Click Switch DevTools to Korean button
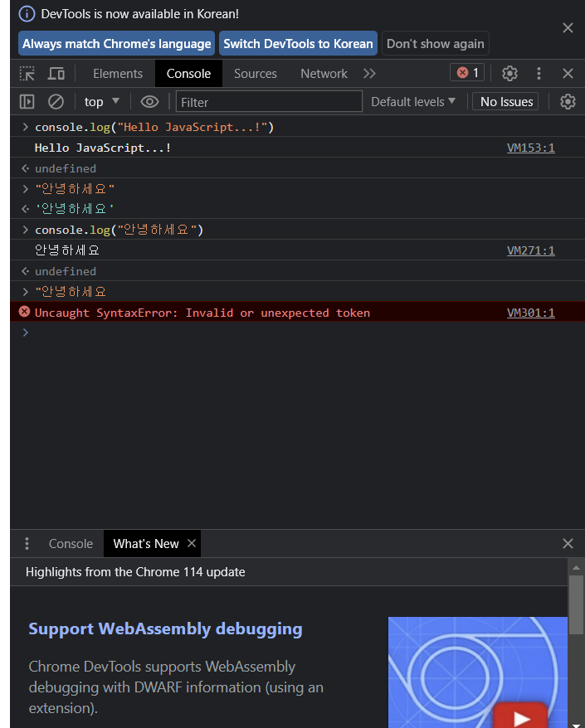Screen dimensions: 585x728 point(298,44)
